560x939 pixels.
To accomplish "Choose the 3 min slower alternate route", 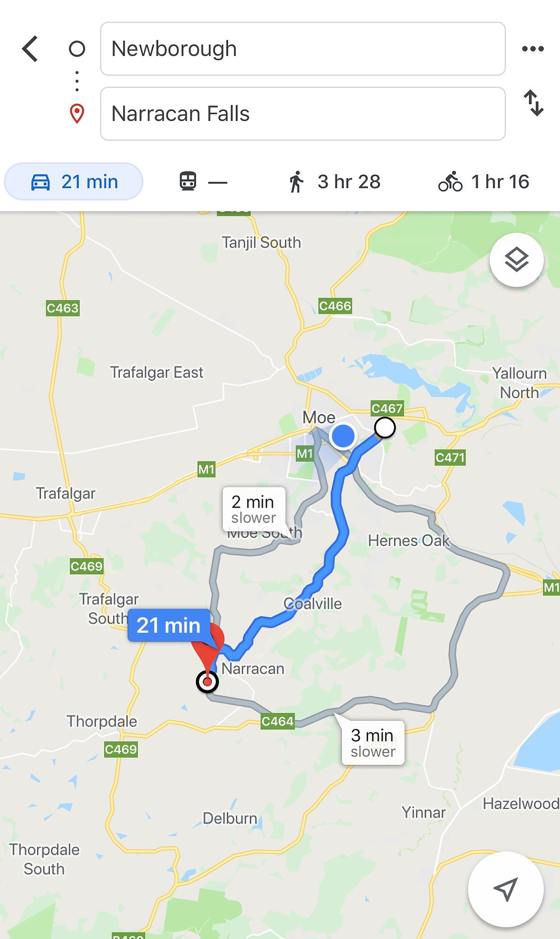I will pyautogui.click(x=373, y=742).
